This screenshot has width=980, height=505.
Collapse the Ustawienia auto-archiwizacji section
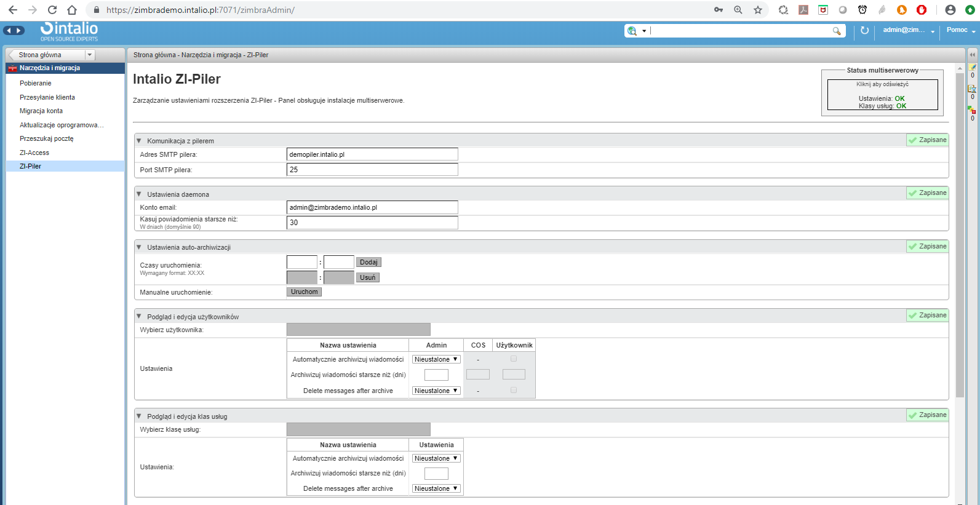[x=139, y=247]
